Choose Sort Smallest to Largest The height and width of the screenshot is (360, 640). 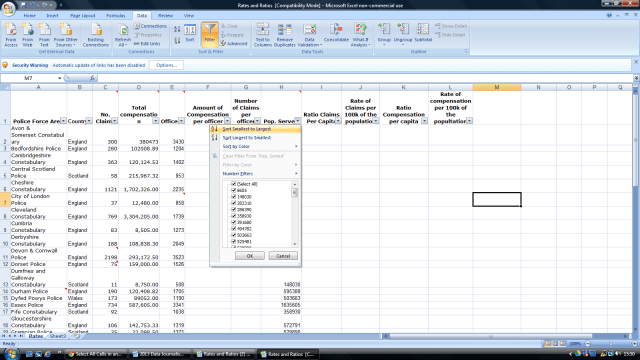pyautogui.click(x=256, y=129)
